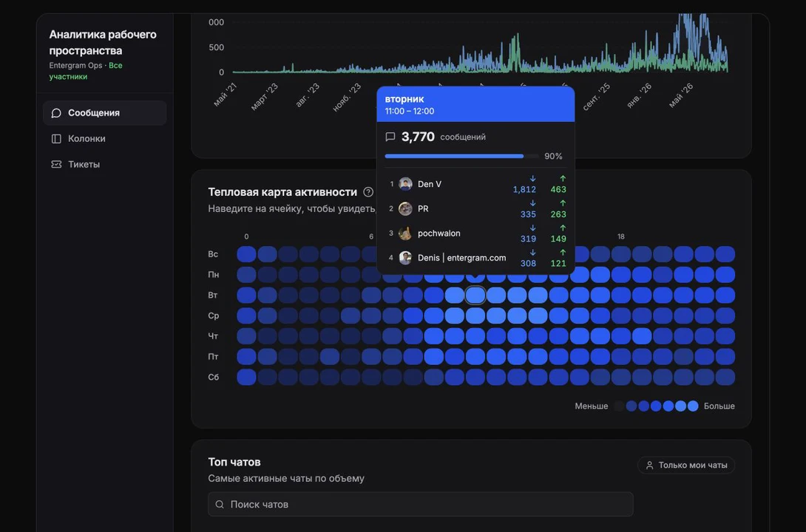
Task: Click the Вт day label in heatmap
Action: tap(213, 296)
